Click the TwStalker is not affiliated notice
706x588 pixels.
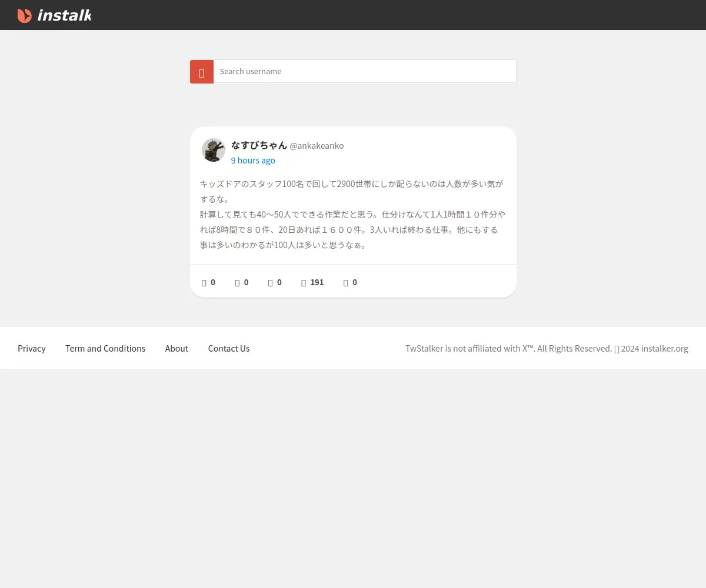tap(508, 349)
